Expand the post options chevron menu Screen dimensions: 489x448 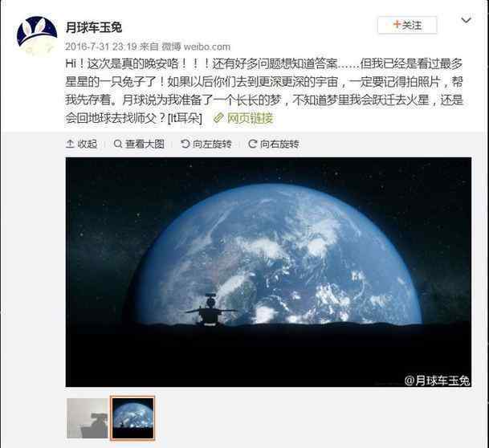pyautogui.click(x=466, y=20)
